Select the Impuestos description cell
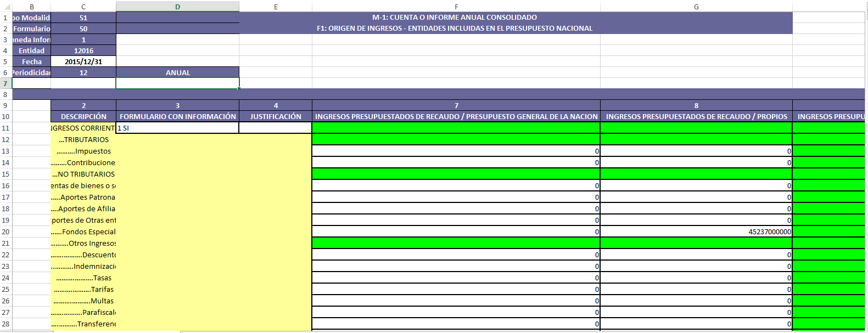The height and width of the screenshot is (333, 868). [x=83, y=151]
